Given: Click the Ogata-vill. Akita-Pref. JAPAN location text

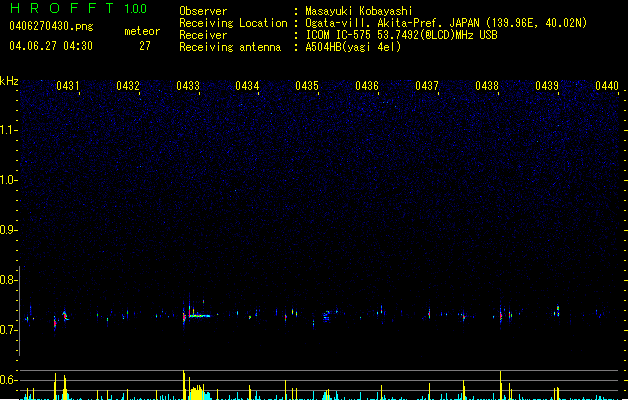Looking at the screenshot, I should pyautogui.click(x=446, y=23).
